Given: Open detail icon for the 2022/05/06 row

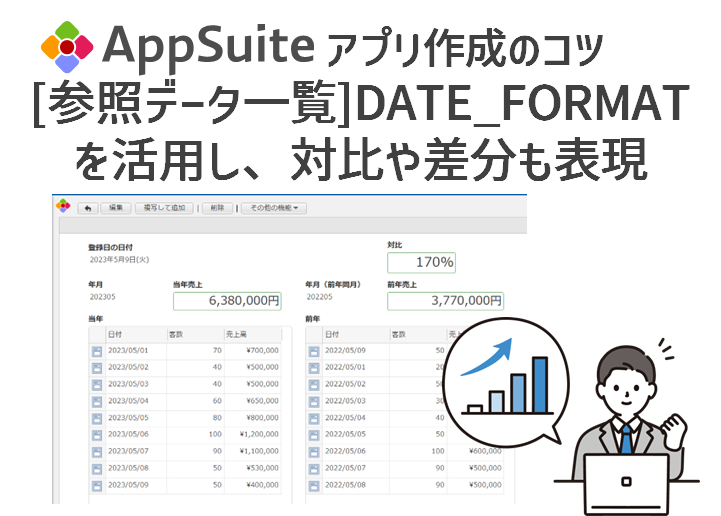Looking at the screenshot, I should pyautogui.click(x=314, y=452).
